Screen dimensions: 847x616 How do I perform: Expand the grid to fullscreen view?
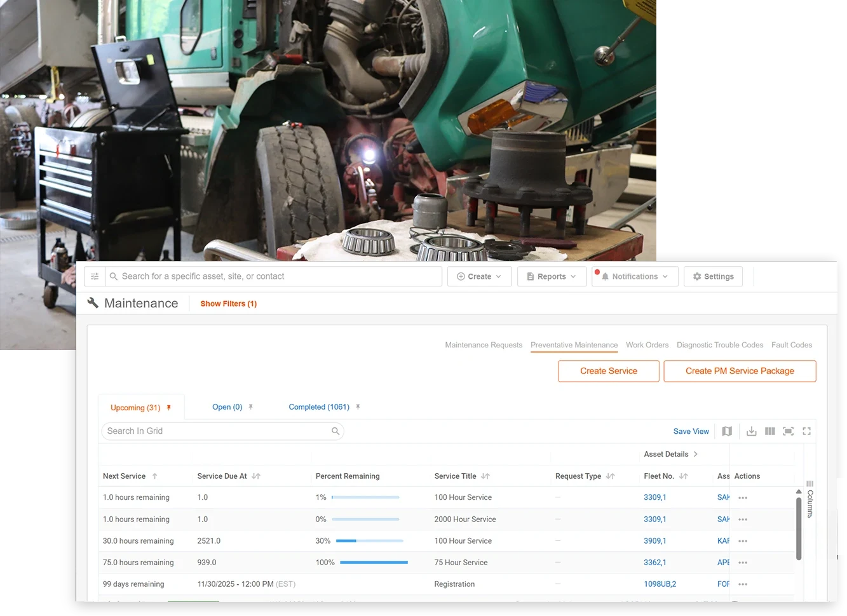(806, 431)
